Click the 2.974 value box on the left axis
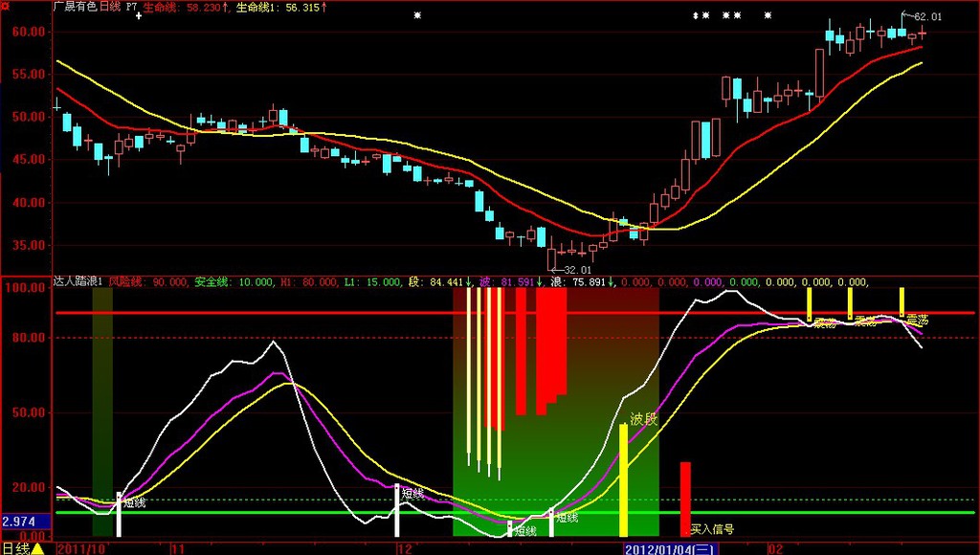The height and width of the screenshot is (555, 980). pyautogui.click(x=19, y=522)
